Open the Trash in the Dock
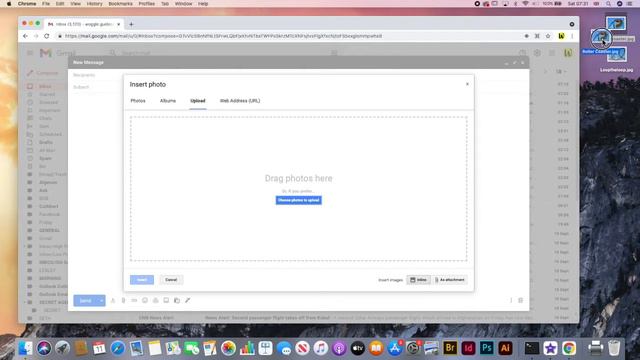640x360 pixels. [x=614, y=348]
